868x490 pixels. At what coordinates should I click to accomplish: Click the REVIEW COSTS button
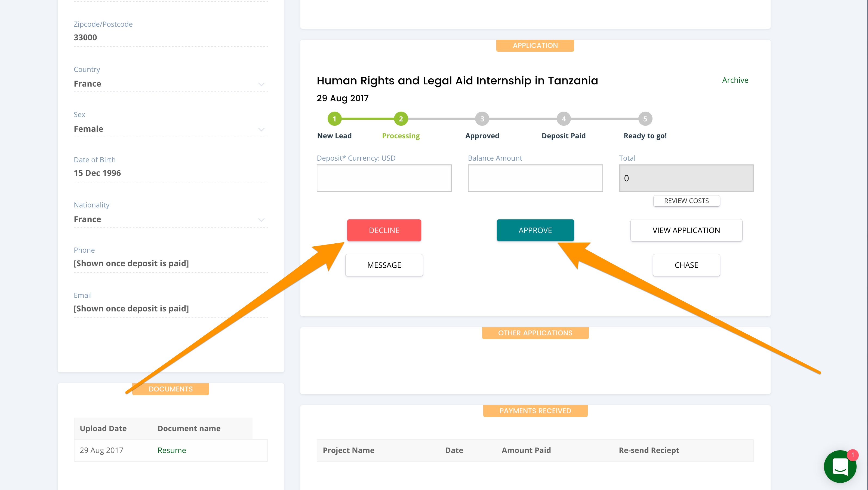tap(686, 201)
